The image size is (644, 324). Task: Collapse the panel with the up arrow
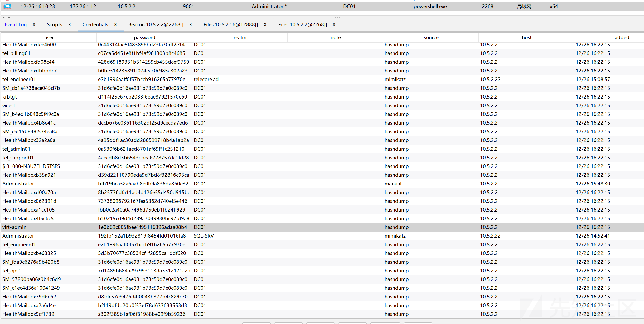[4, 18]
